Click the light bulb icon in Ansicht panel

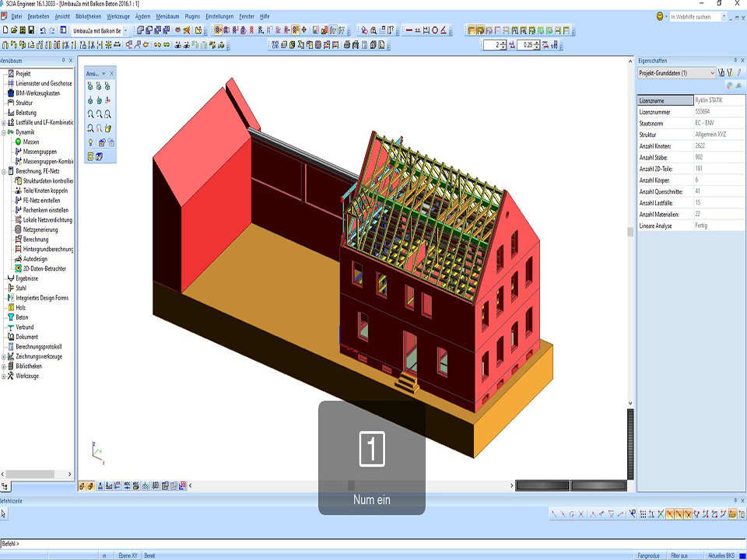[90, 142]
